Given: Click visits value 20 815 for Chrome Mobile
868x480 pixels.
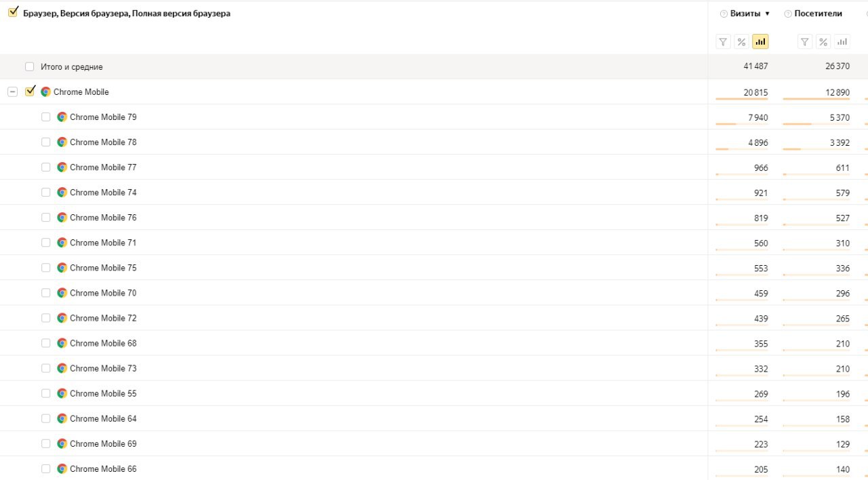Looking at the screenshot, I should pyautogui.click(x=755, y=92).
